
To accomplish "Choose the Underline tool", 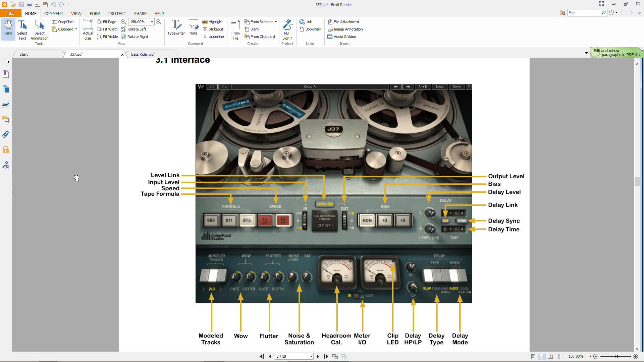I will coord(213,37).
